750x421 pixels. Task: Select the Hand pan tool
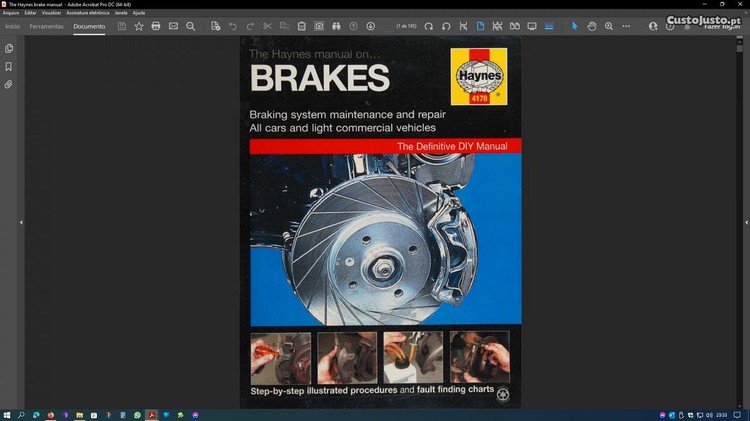point(592,26)
